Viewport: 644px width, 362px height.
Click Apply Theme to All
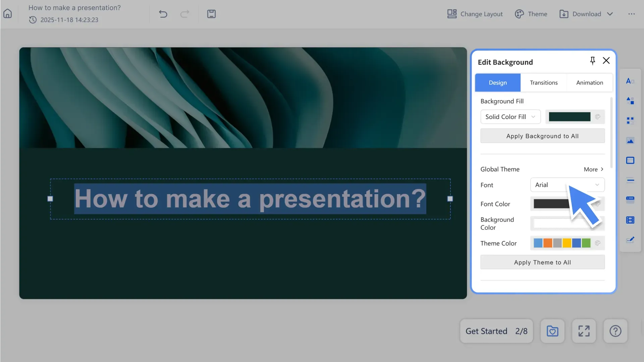tap(542, 262)
